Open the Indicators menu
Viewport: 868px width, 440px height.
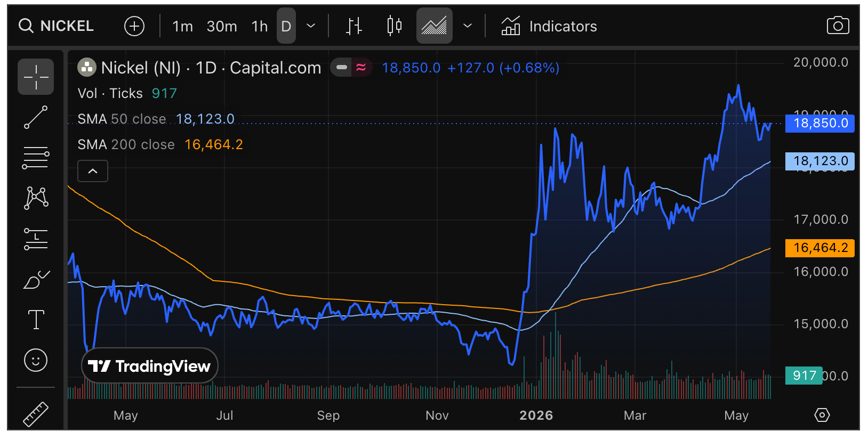tap(549, 26)
